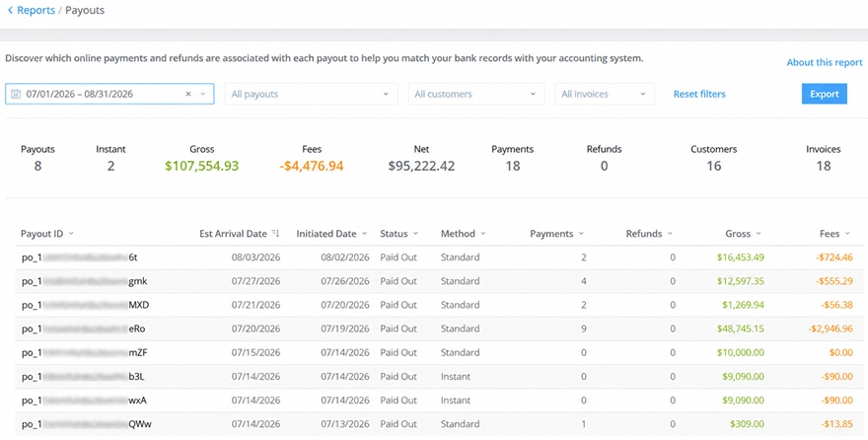Click the $10,000.00 gross amount cell
Image resolution: width=868 pixels, height=440 pixels.
coord(741,352)
